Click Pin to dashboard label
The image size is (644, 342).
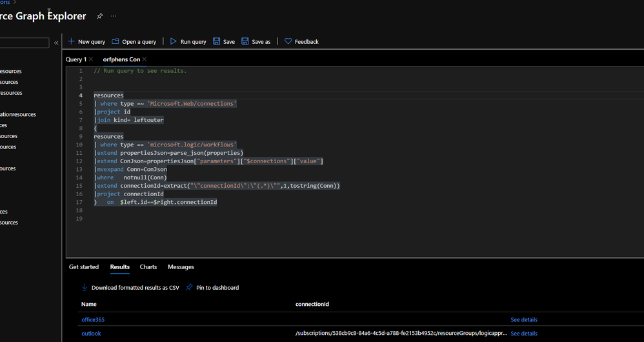point(217,288)
